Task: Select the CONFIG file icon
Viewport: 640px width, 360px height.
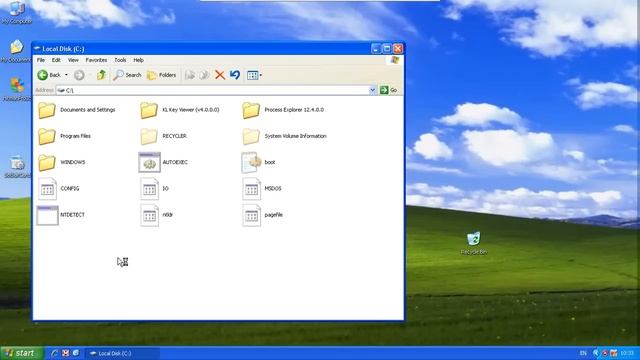Action: (x=47, y=189)
